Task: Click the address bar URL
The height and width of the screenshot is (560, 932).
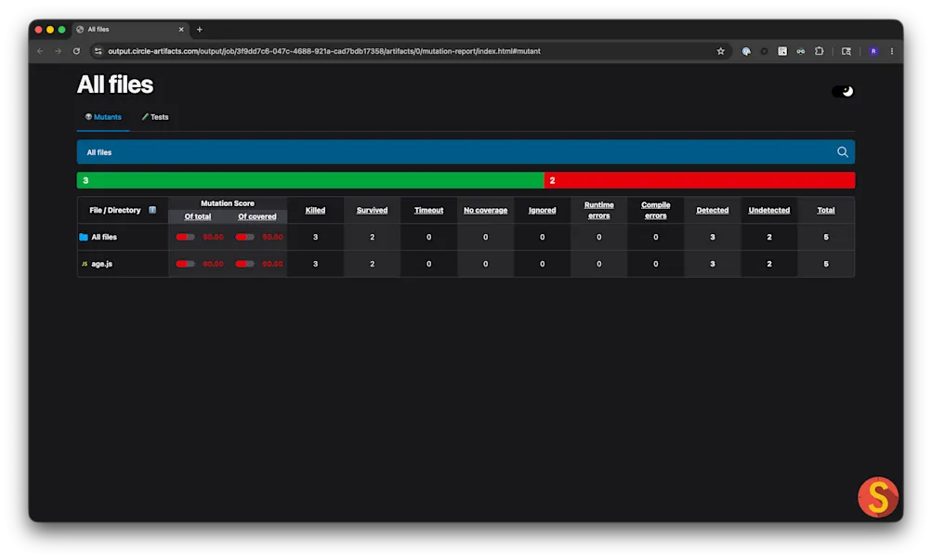Action: point(324,51)
